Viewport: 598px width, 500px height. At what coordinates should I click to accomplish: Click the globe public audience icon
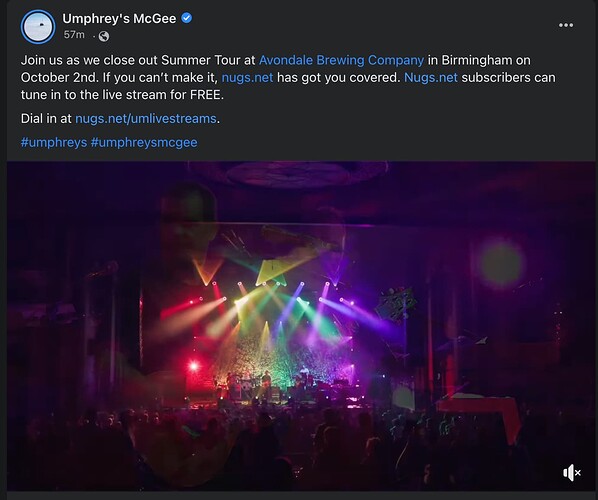point(104,36)
